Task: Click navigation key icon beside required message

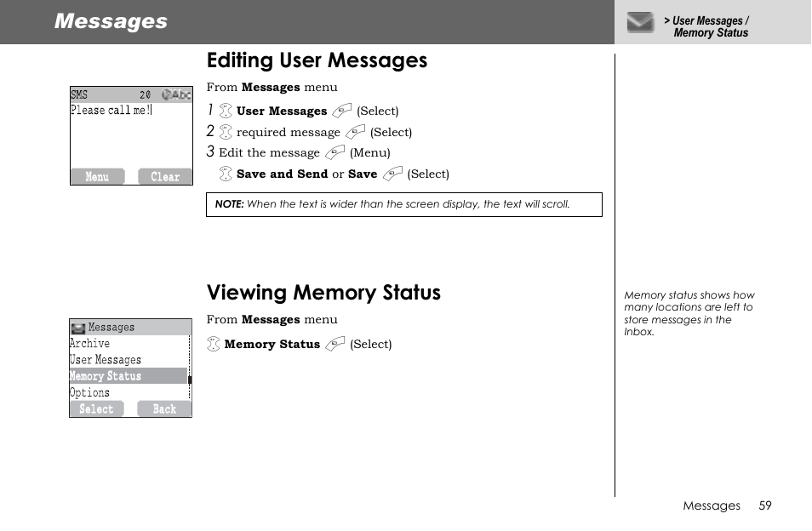Action: (226, 132)
